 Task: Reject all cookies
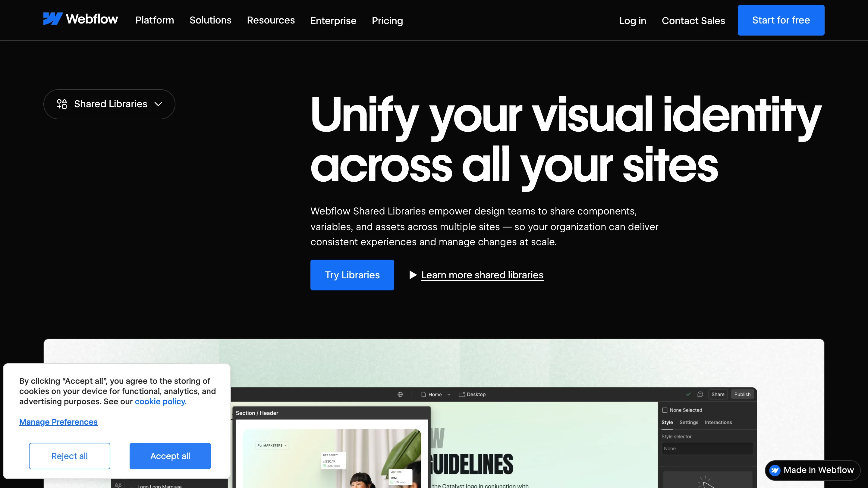(x=69, y=456)
